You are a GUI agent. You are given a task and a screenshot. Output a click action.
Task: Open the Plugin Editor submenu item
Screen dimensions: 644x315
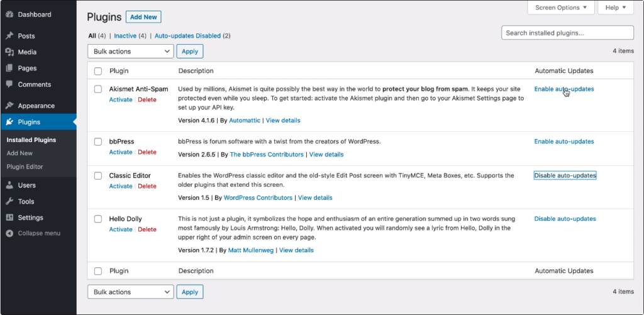pyautogui.click(x=25, y=167)
